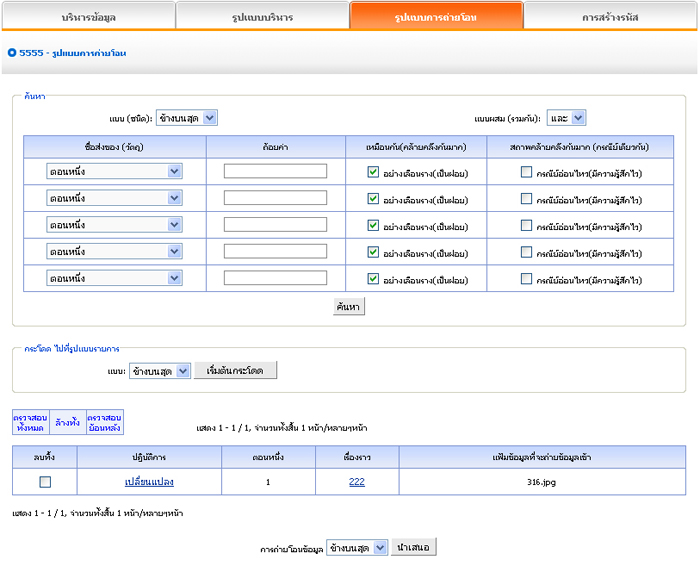Enable the second row กรณีย์อ่อนไหว checkbox
700x566 pixels.
526,199
